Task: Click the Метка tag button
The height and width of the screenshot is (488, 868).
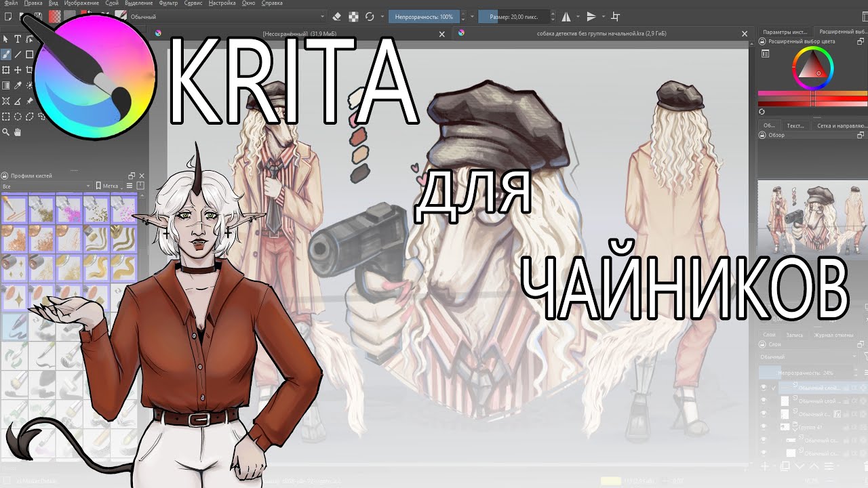Action: (x=107, y=186)
